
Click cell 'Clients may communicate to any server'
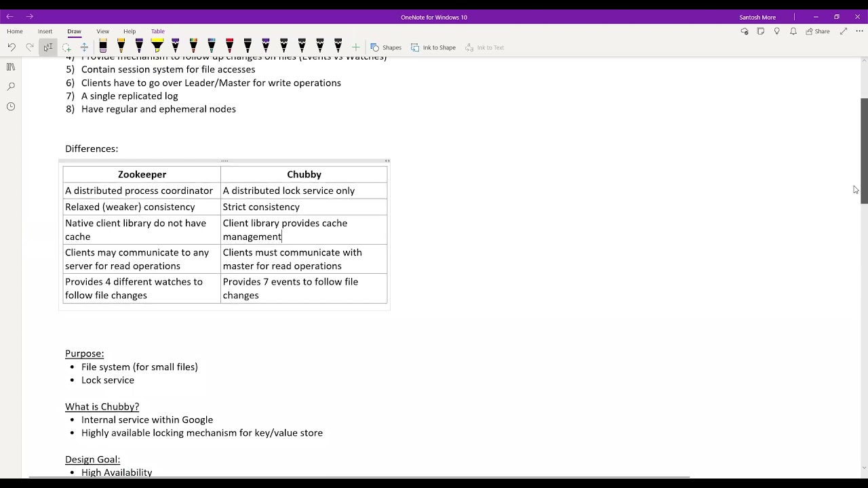(142, 259)
